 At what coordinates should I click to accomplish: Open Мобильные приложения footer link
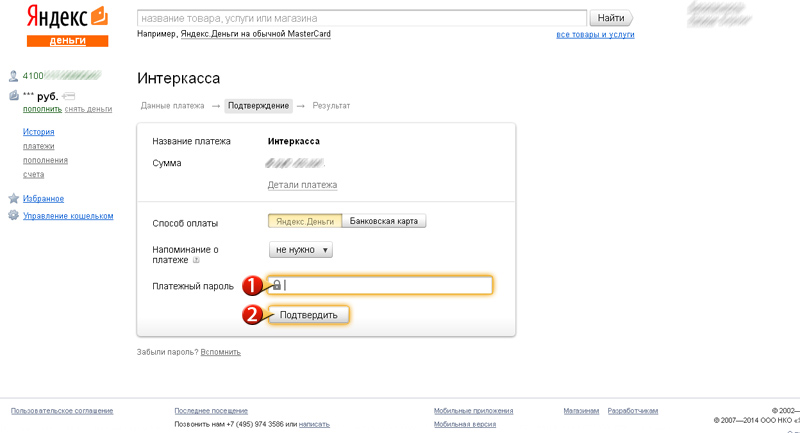point(473,411)
